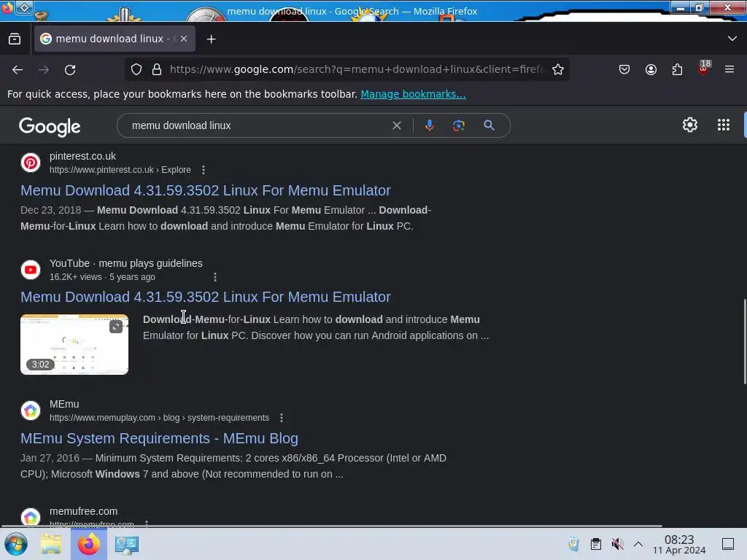
Task: Open the Firefox account icon
Action: tap(651, 69)
